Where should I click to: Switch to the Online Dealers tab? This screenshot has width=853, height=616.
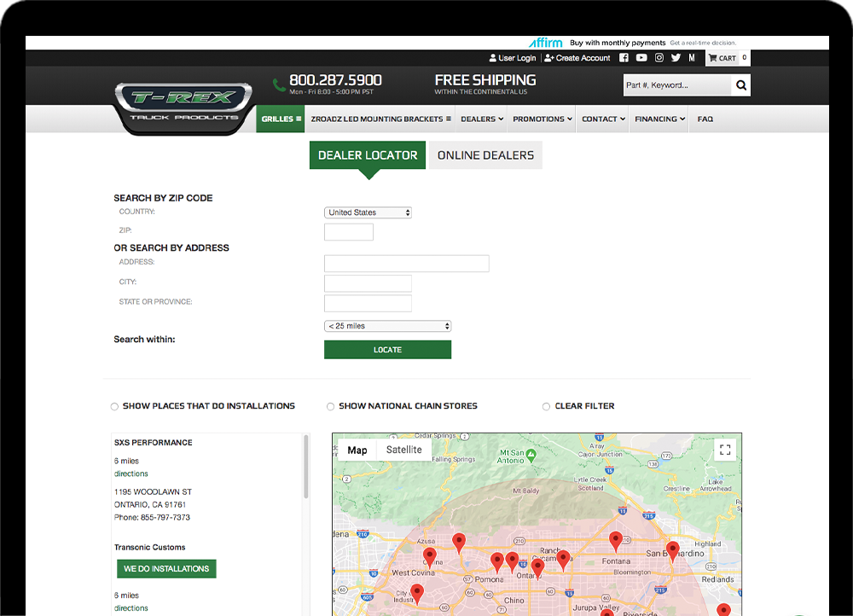pyautogui.click(x=485, y=155)
